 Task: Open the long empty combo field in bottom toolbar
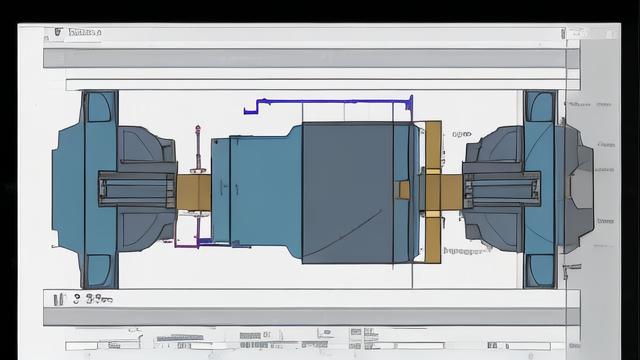coord(419,346)
